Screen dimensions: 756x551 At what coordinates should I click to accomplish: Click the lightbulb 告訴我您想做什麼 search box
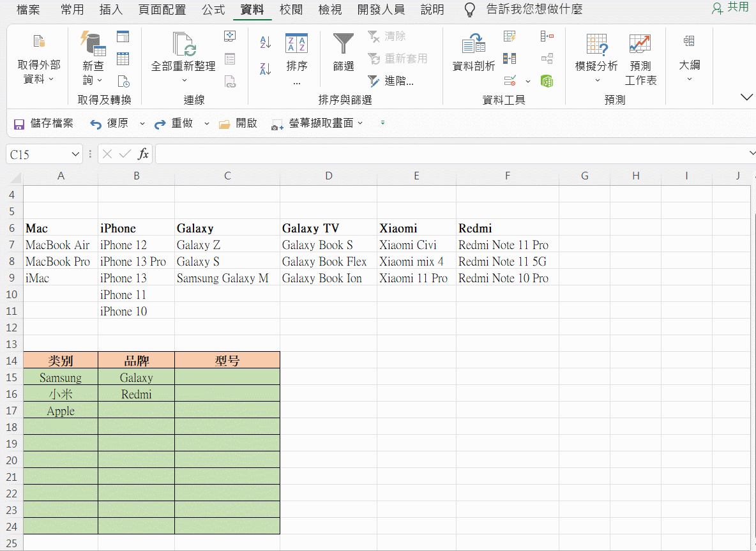click(523, 10)
